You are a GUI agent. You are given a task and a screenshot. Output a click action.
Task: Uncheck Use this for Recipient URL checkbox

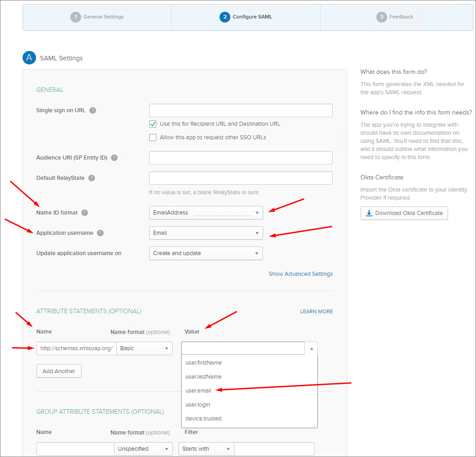pyautogui.click(x=153, y=124)
